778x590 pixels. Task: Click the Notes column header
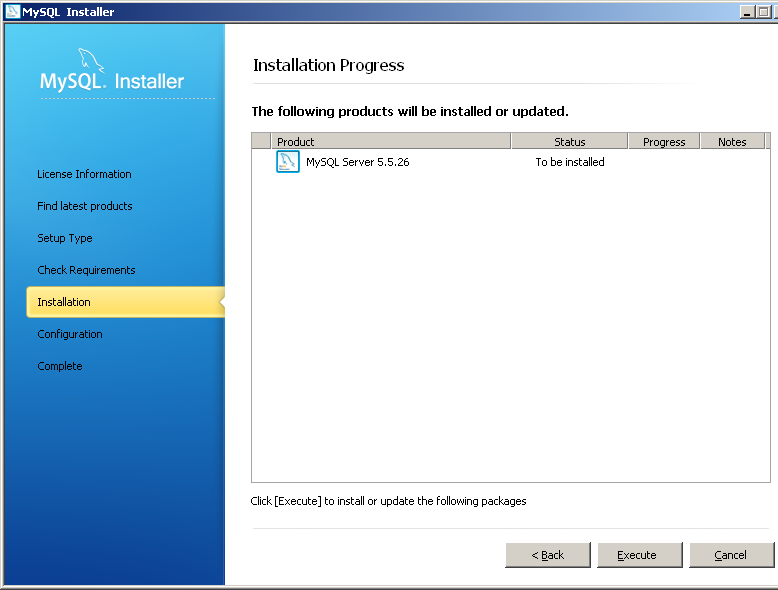[732, 141]
